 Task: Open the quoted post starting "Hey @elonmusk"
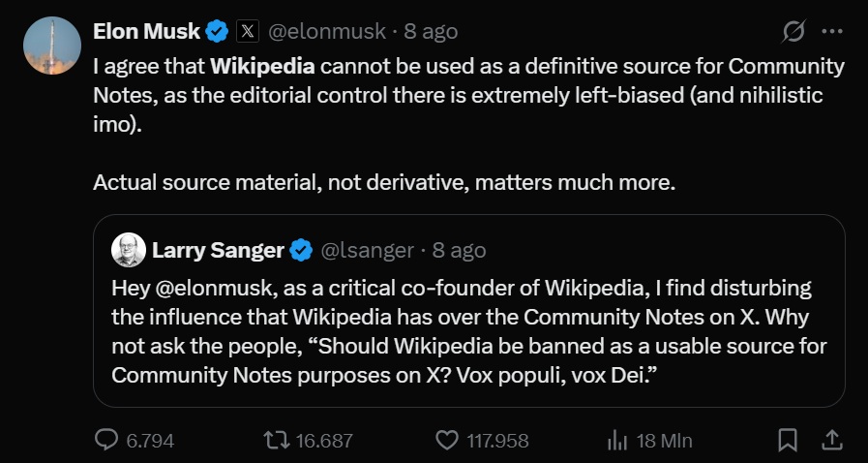(x=468, y=331)
